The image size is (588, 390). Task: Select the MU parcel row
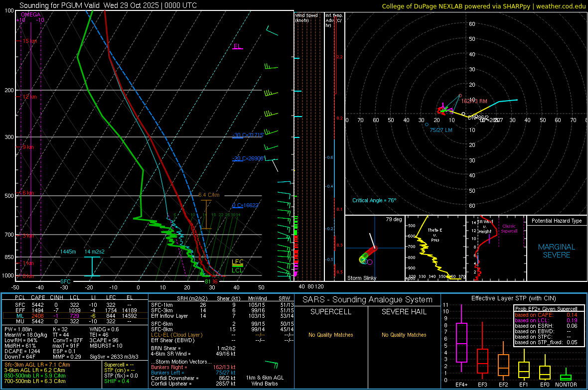tap(75, 321)
